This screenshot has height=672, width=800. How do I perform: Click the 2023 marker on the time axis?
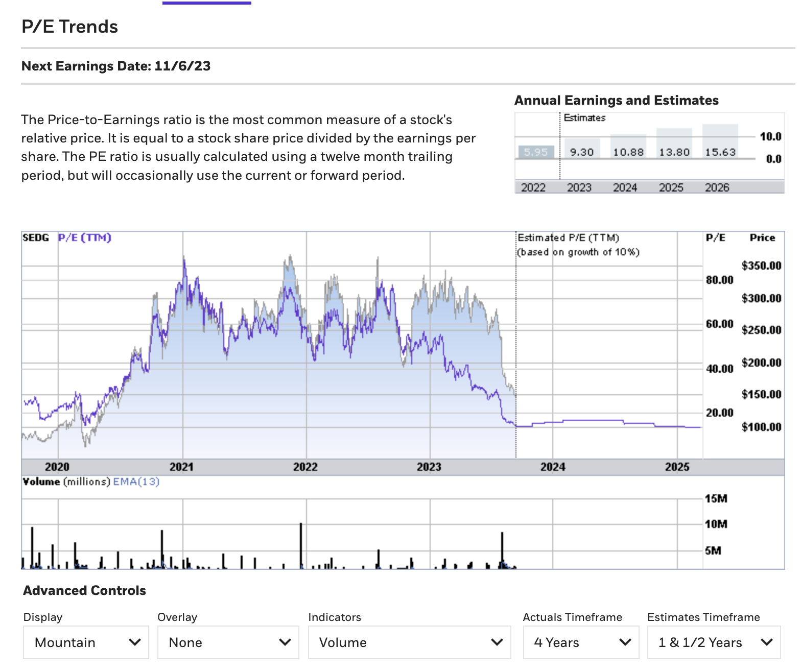coord(429,467)
